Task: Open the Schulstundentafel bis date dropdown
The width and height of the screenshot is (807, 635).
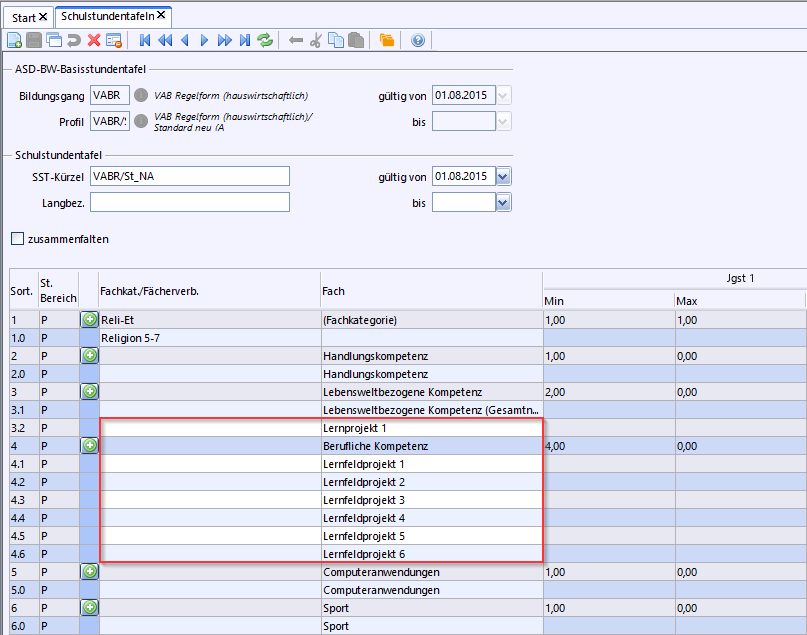Action: (503, 202)
